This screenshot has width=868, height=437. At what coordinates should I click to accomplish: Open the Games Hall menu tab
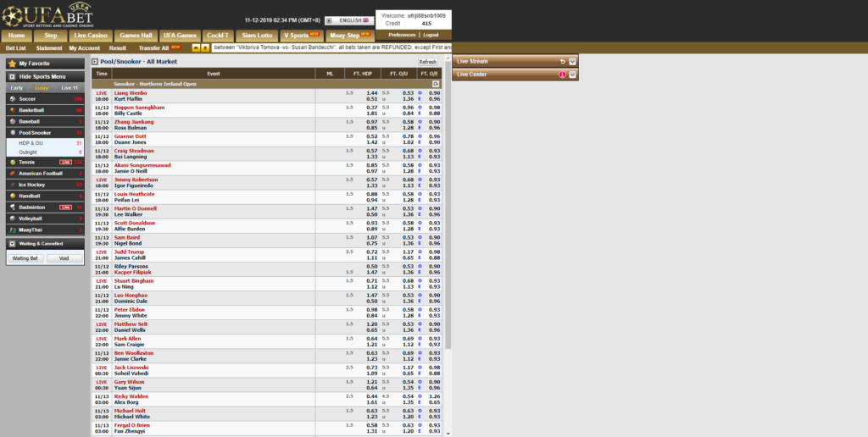[x=136, y=36]
